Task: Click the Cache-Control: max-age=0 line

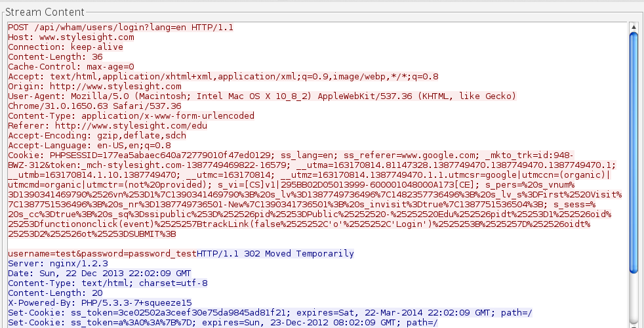Action: (71, 67)
